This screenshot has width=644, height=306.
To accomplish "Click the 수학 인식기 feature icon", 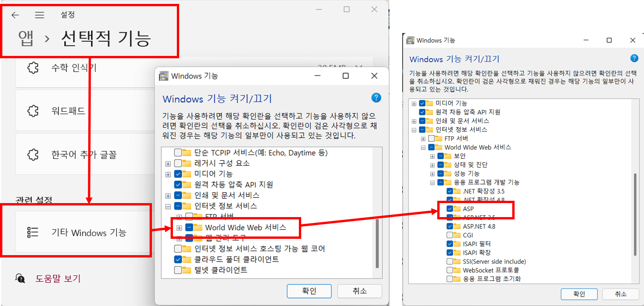I will pos(33,68).
